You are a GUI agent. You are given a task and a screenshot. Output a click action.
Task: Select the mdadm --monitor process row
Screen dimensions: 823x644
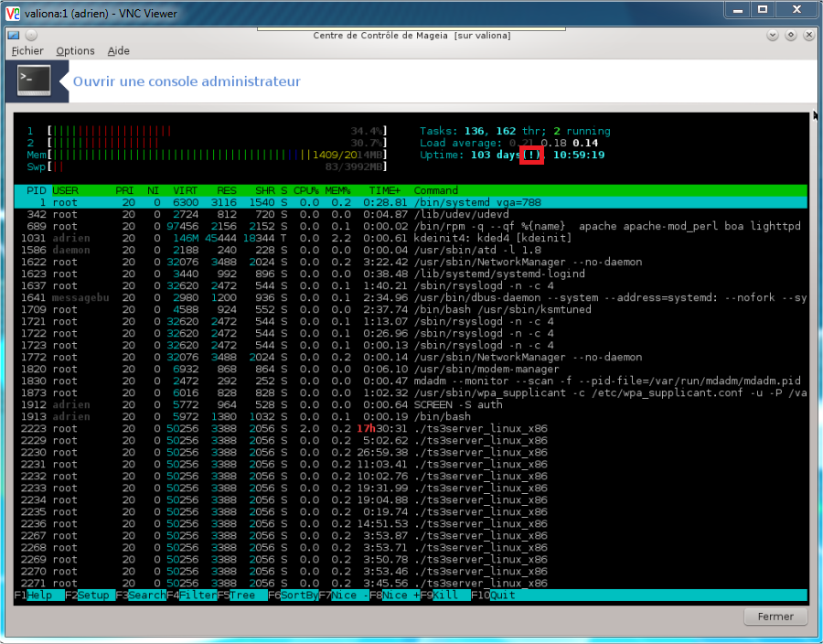point(411,381)
